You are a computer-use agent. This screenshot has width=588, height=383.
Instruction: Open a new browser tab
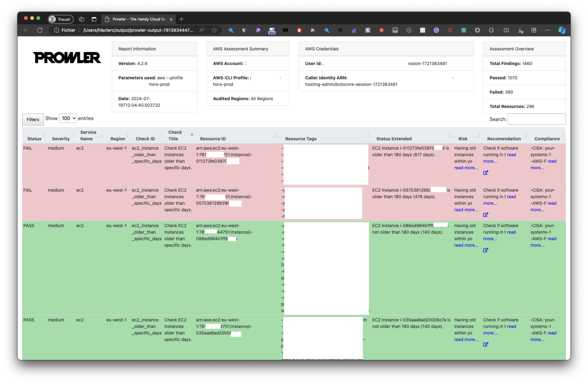[x=181, y=19]
